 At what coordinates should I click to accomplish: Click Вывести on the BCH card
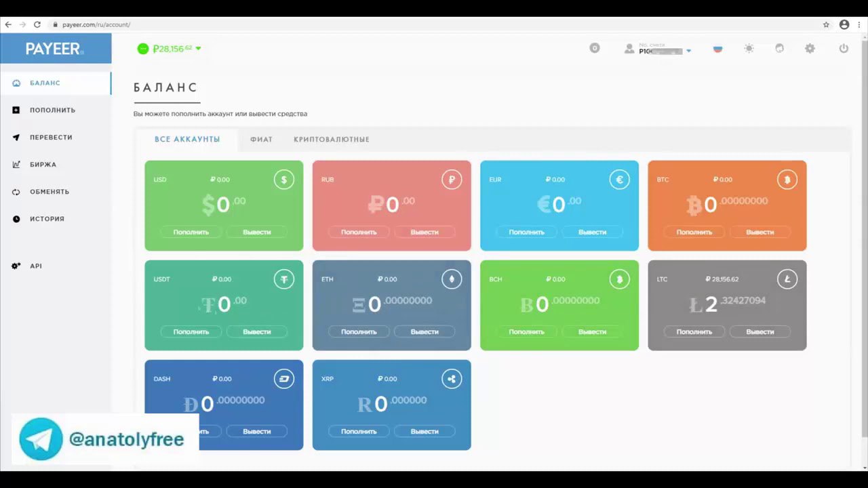pos(593,331)
